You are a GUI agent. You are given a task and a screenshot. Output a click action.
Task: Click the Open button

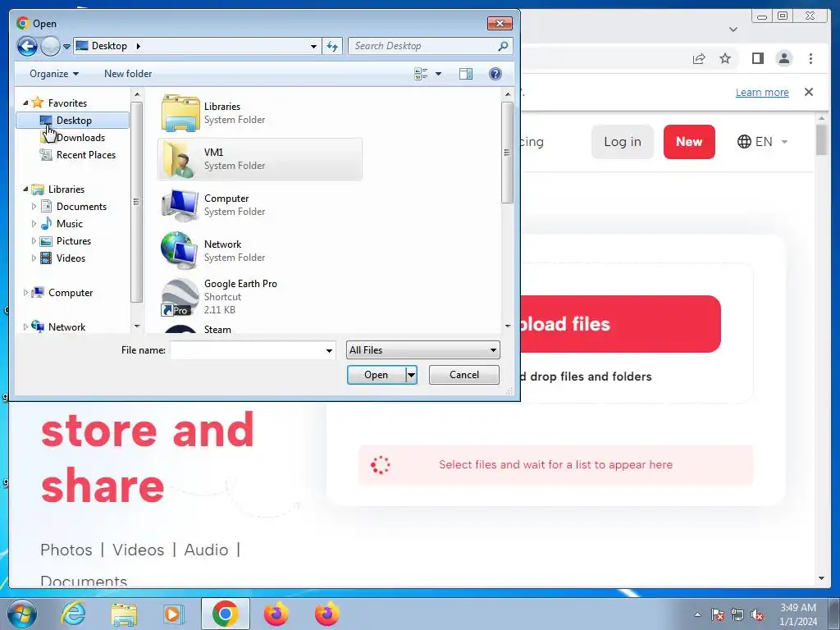click(376, 375)
